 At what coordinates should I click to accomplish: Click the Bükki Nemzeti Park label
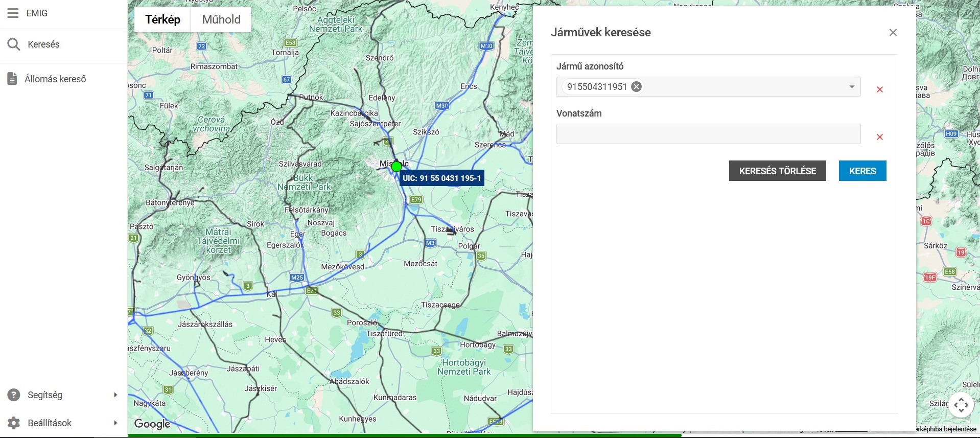click(305, 182)
